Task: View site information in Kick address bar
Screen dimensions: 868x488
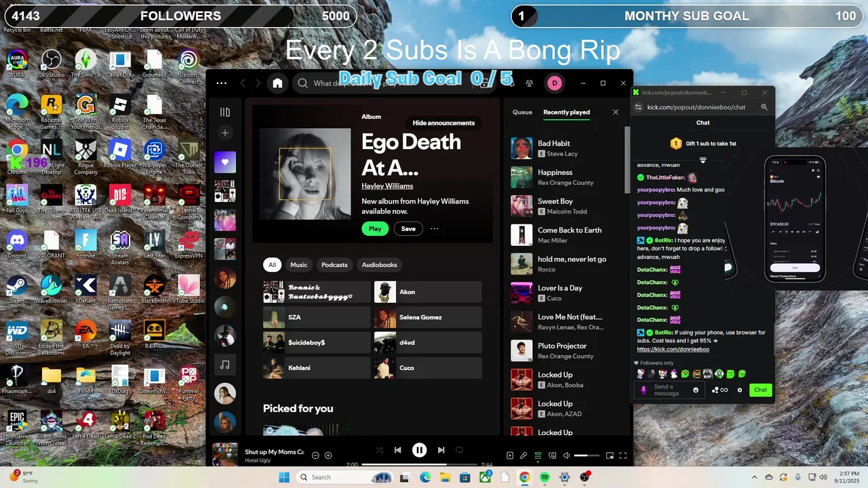Action: click(638, 107)
